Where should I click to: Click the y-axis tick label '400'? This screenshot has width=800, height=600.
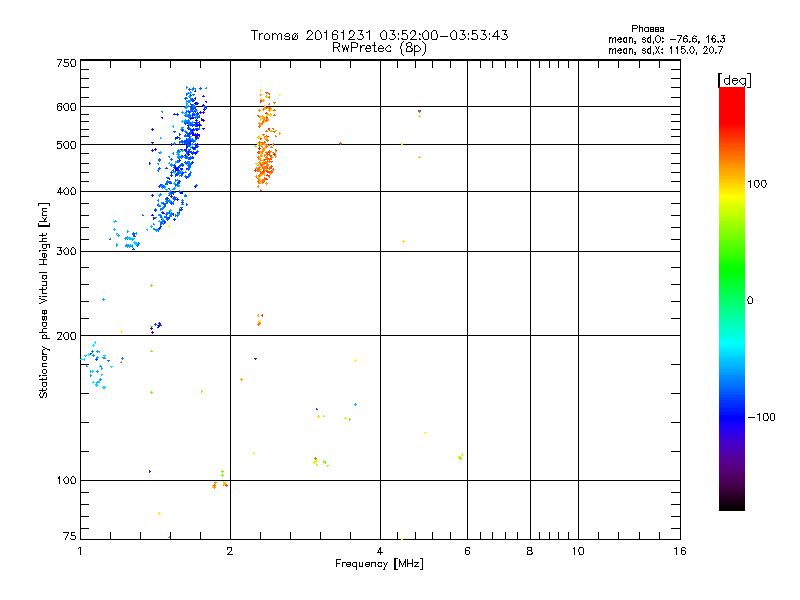coord(67,191)
